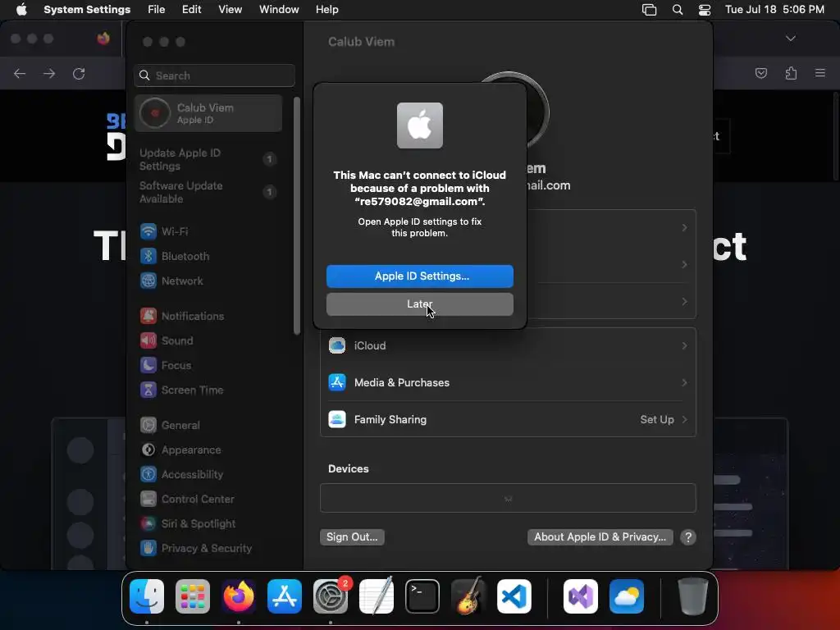
Task: Select Bluetooth in the sidebar
Action: (x=208, y=256)
